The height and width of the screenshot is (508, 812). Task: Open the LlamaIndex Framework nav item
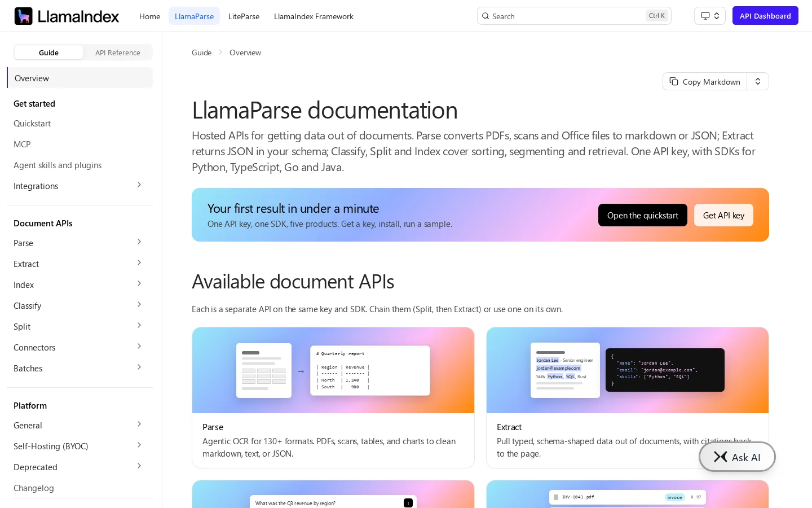coord(314,16)
